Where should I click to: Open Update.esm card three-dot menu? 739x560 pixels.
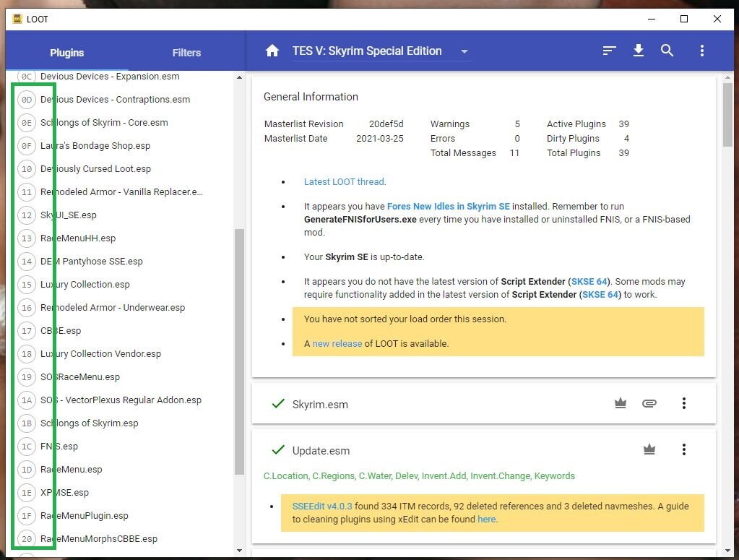point(684,449)
